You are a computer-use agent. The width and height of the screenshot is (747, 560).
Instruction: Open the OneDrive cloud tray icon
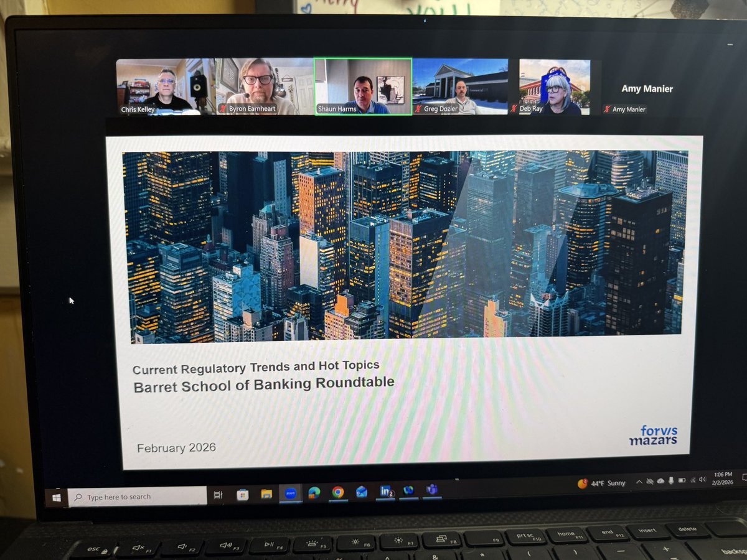(660, 481)
